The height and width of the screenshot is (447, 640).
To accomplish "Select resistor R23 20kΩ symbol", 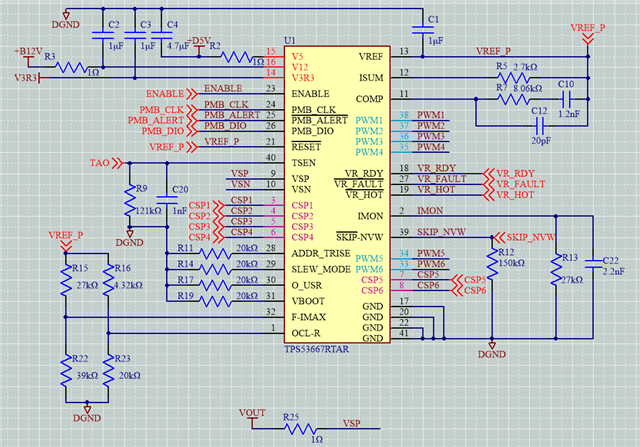I will click(109, 371).
